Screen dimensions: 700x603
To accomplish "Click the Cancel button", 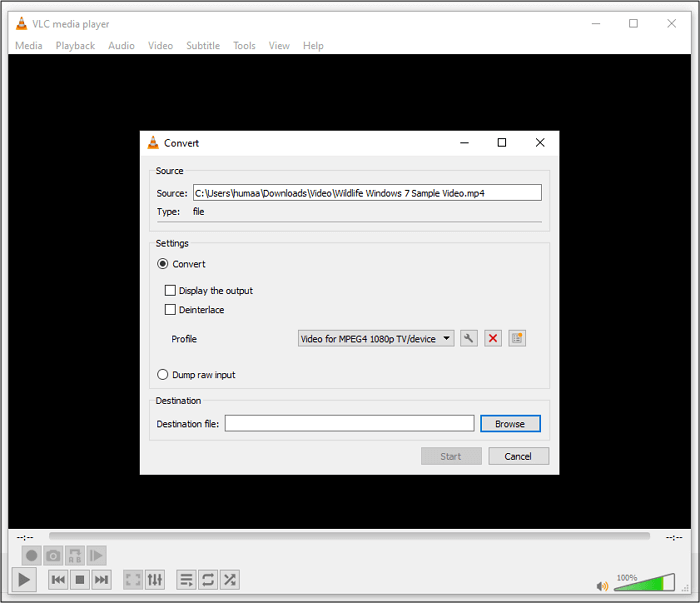I will point(518,456).
